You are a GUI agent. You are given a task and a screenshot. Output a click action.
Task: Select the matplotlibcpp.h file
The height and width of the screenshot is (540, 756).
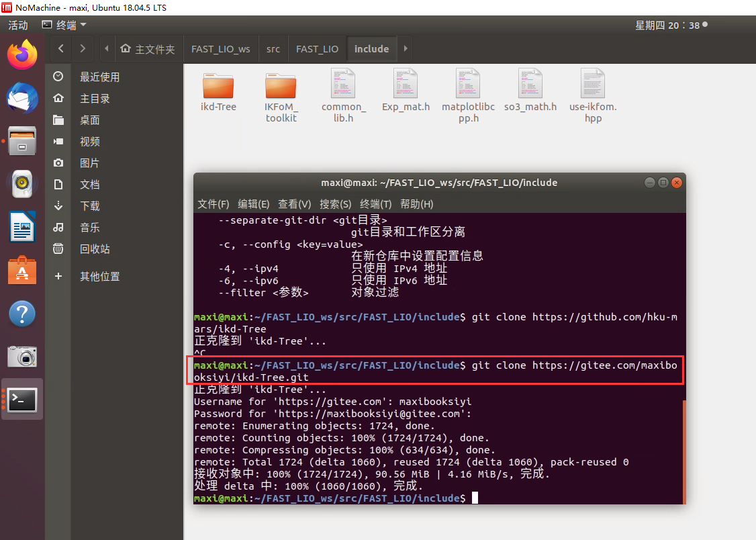pos(468,96)
